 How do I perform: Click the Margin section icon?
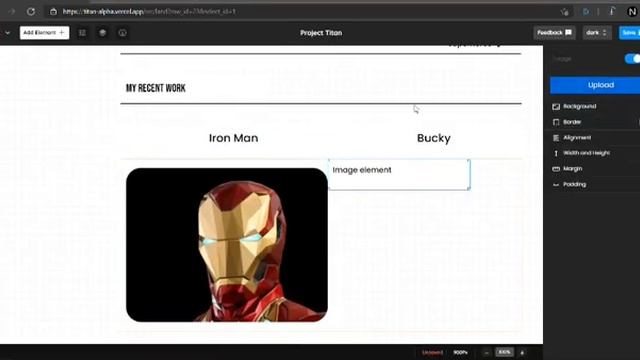[556, 169]
